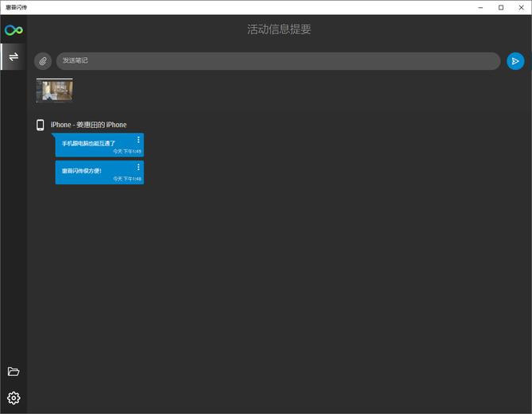Click the 活动信息提要 header title
Screen dimensions: 532x414
pyautogui.click(x=279, y=29)
